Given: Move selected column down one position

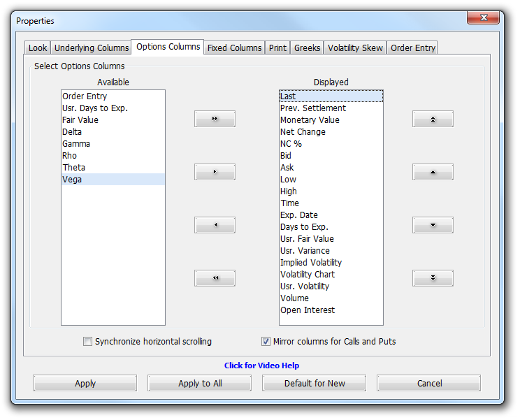Looking at the screenshot, I should click(433, 225).
